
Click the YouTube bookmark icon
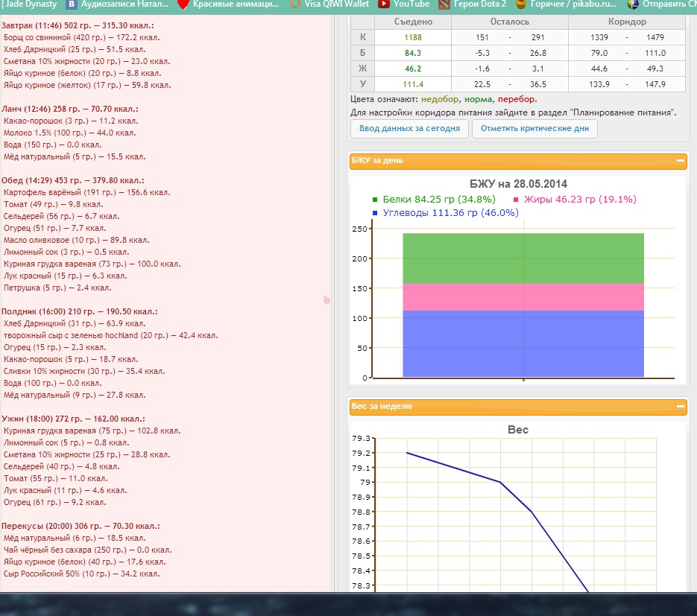[x=384, y=4]
